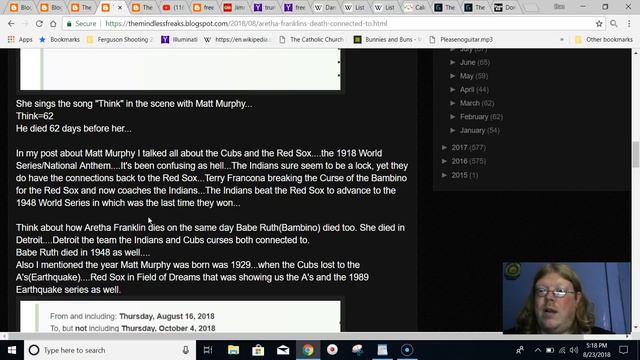Expand the June archive
Screen dimensions: 640x360
(453, 62)
